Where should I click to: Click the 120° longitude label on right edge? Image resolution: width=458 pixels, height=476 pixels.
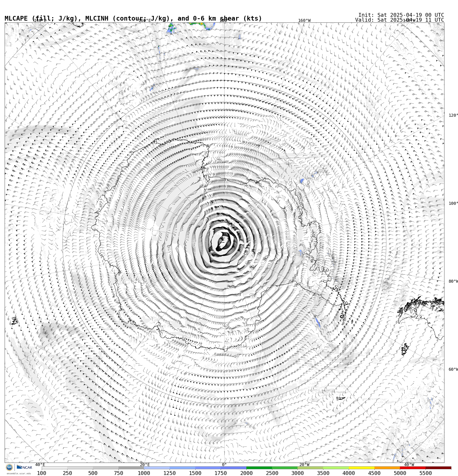click(x=453, y=115)
